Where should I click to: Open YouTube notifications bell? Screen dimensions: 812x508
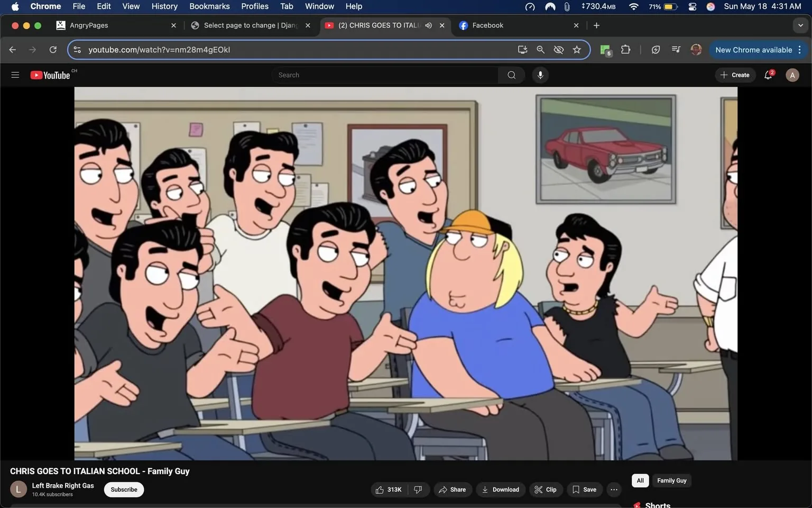tap(768, 75)
